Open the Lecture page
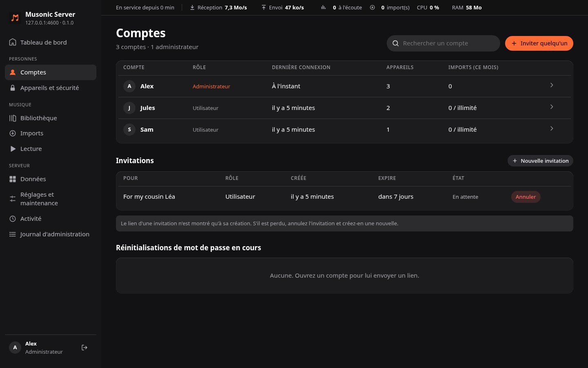The image size is (588, 368). click(x=51, y=149)
